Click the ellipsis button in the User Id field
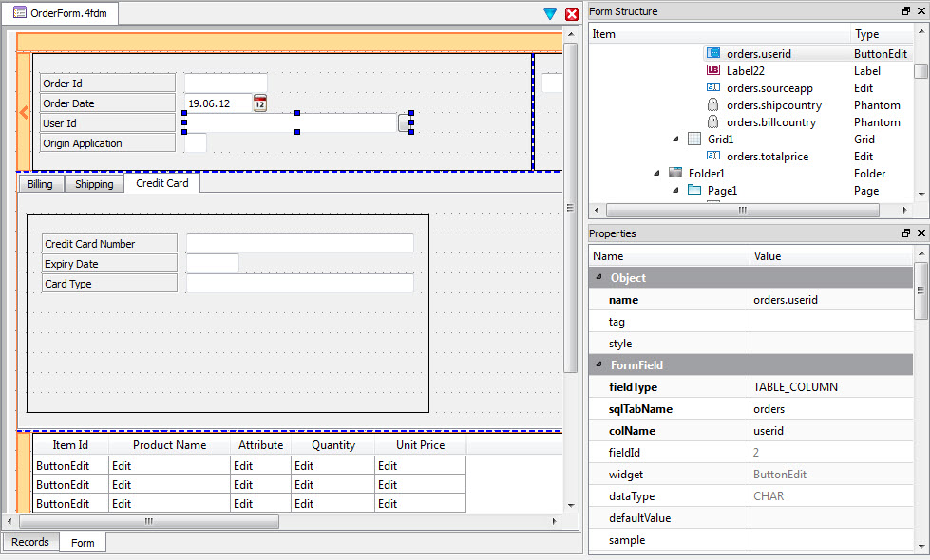 404,122
